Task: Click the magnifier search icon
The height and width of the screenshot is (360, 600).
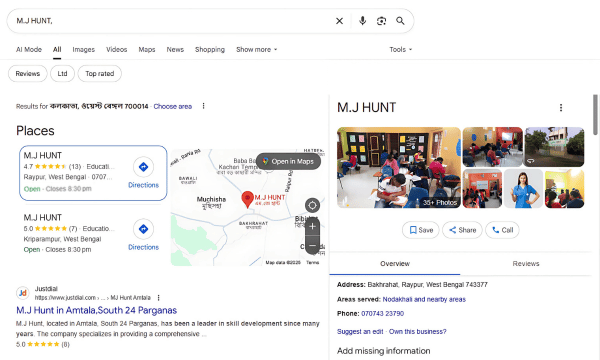Action: (400, 21)
